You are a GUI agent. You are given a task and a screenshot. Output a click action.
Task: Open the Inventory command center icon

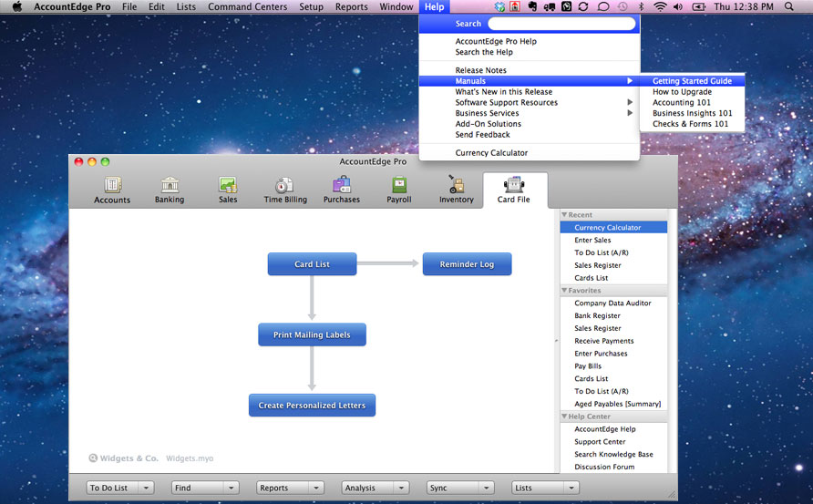coord(457,184)
